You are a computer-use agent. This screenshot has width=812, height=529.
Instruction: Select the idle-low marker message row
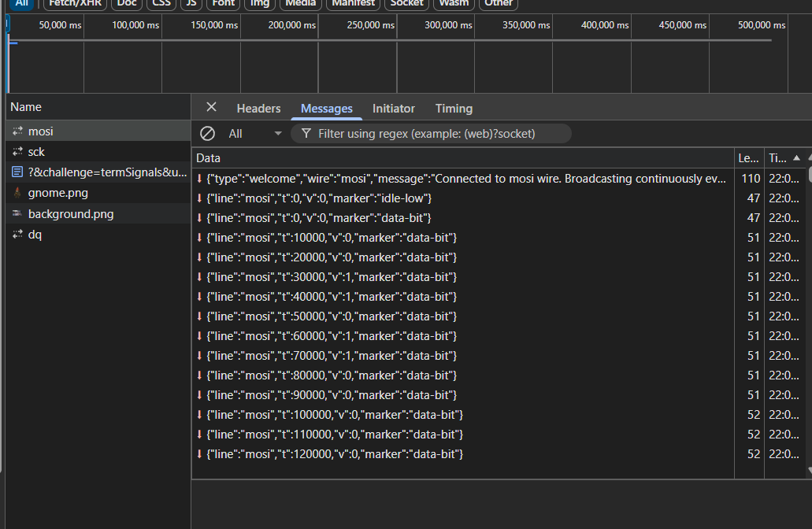click(x=499, y=198)
